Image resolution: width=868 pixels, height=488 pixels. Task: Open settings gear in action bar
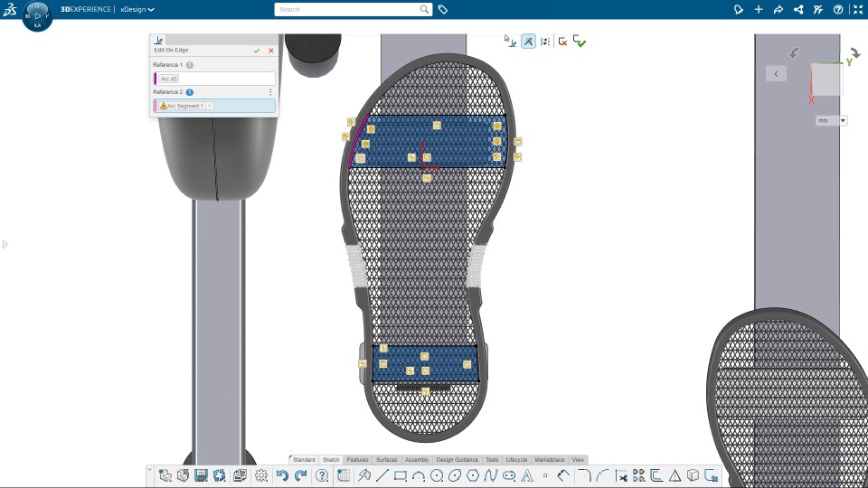261,475
